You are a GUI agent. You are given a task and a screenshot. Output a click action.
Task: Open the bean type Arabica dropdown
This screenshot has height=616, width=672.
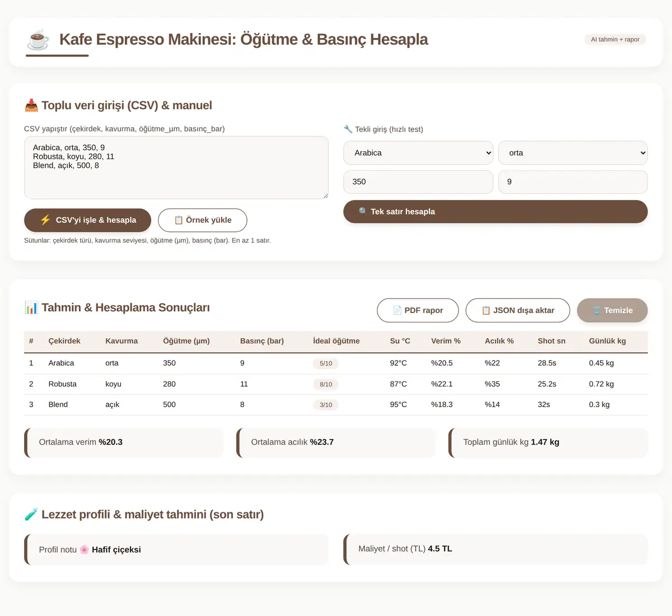pyautogui.click(x=418, y=153)
